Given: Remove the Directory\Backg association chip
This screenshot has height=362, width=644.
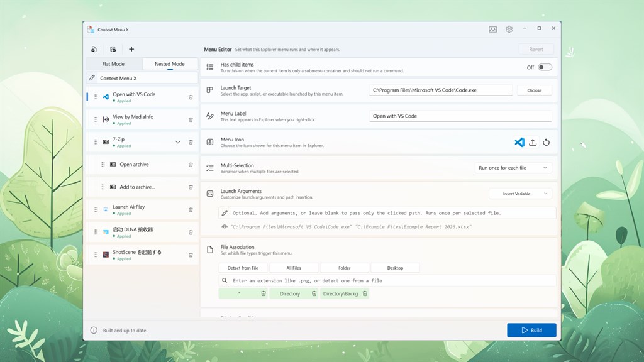Looking at the screenshot, I should click(365, 293).
